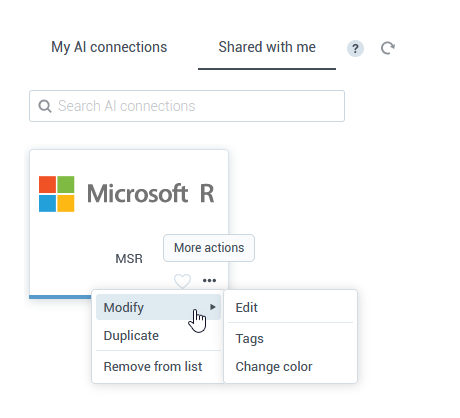Focus the Search AI connections field
The image size is (460, 418).
tap(187, 106)
